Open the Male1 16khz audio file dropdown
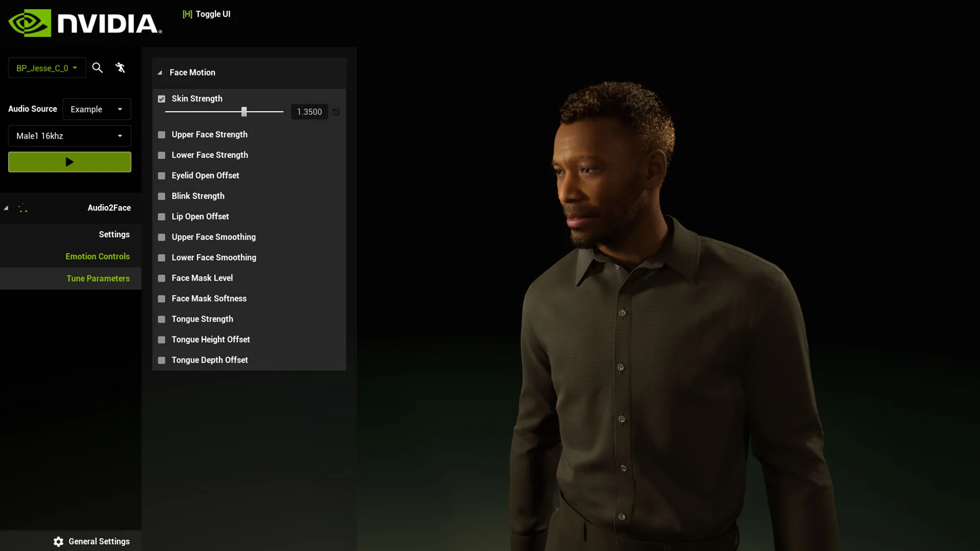The image size is (980, 551). (x=69, y=135)
